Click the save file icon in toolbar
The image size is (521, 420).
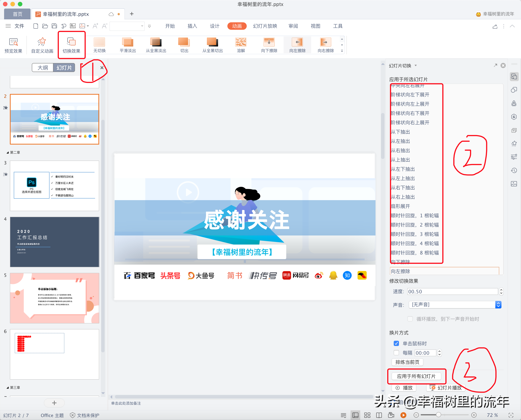click(x=55, y=26)
